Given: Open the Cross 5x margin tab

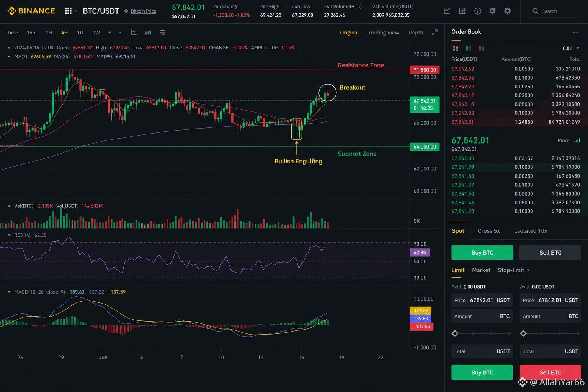Looking at the screenshot, I should (x=488, y=231).
